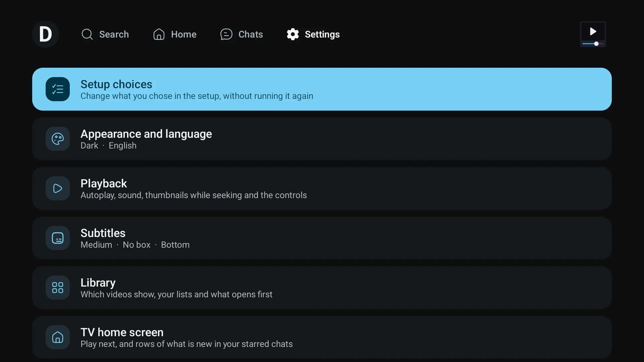Screen dimensions: 644x362
Task: Open Setup choices settings
Action: pyautogui.click(x=322, y=89)
